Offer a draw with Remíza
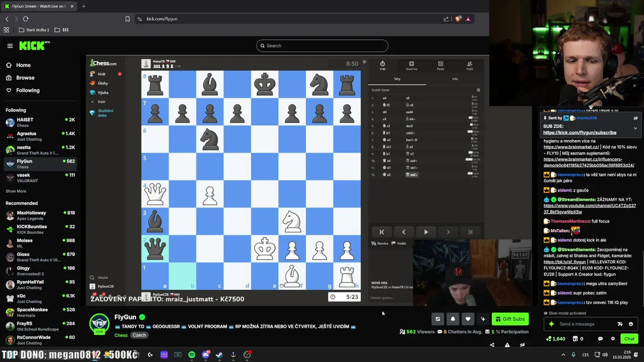 click(380, 243)
